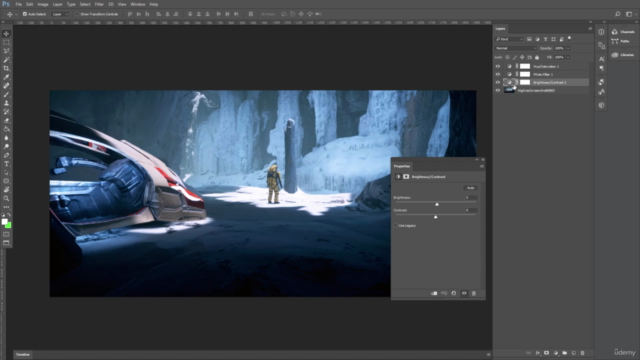
Task: Enable Show Transform Controls checkbox
Action: click(x=77, y=14)
